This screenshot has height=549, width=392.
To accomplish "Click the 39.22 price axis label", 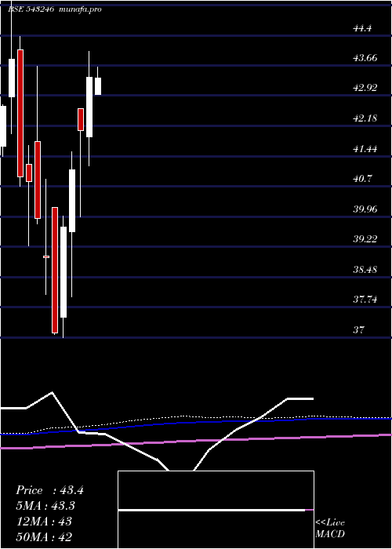I will pos(365,239).
